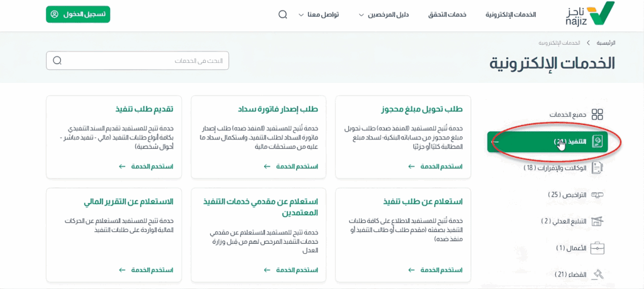Click the 'جميع الخدمات' grid icon

click(597, 114)
